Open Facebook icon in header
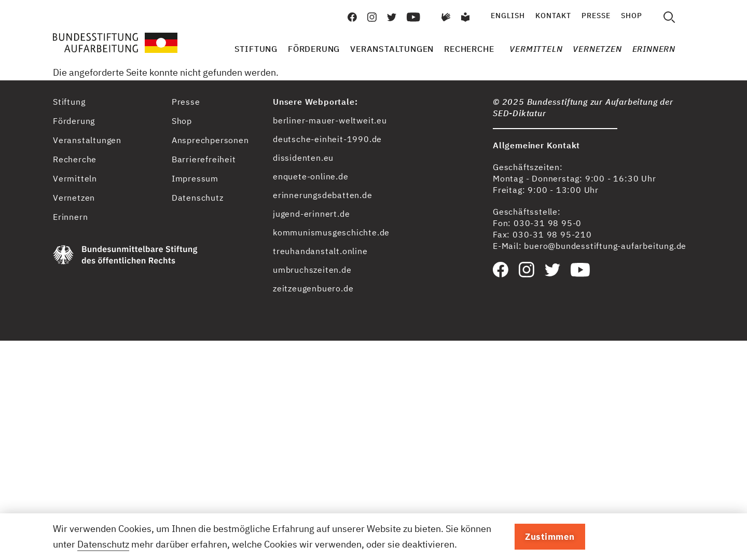Screen dimensions: 747x560 (x=352, y=17)
